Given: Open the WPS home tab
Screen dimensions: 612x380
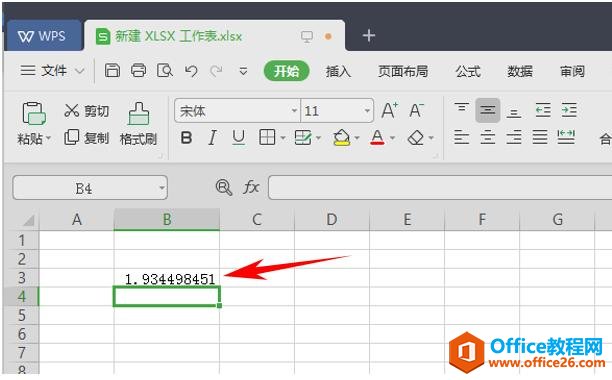Looking at the screenshot, I should point(43,36).
